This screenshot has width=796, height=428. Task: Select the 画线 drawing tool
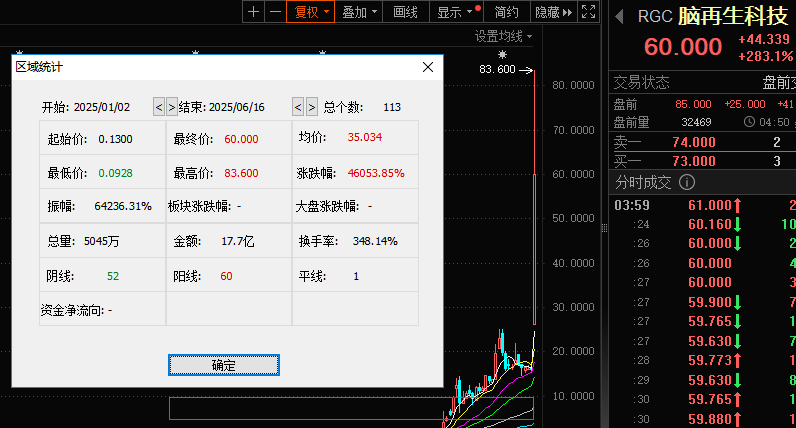tap(405, 12)
